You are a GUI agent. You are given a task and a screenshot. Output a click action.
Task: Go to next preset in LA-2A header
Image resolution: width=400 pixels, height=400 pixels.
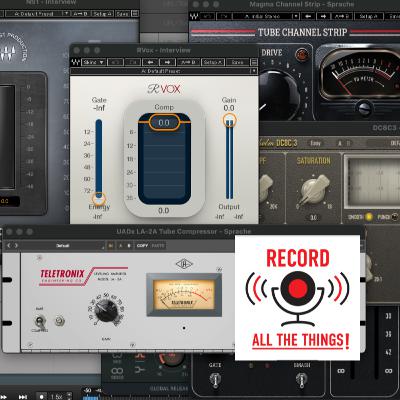16,246
